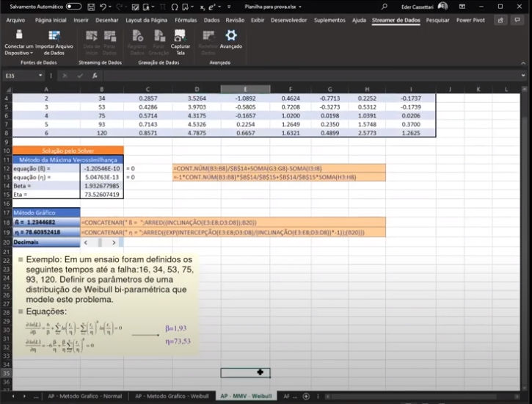The height and width of the screenshot is (404, 532).
Task: Open the Layout da Página tab
Action: [x=146, y=20]
